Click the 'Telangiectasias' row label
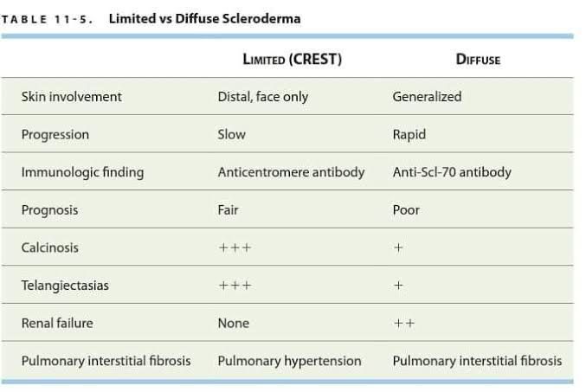This screenshot has height=392, width=586. (x=65, y=286)
